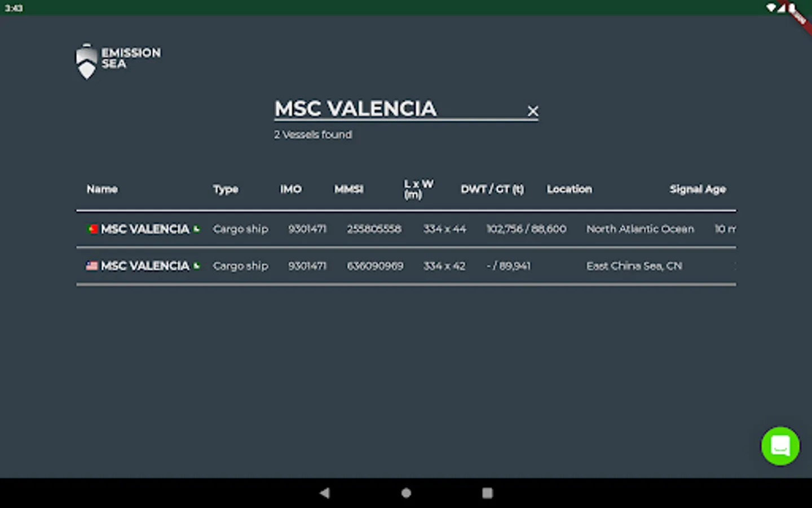Sort by the IMO column header

tap(291, 189)
